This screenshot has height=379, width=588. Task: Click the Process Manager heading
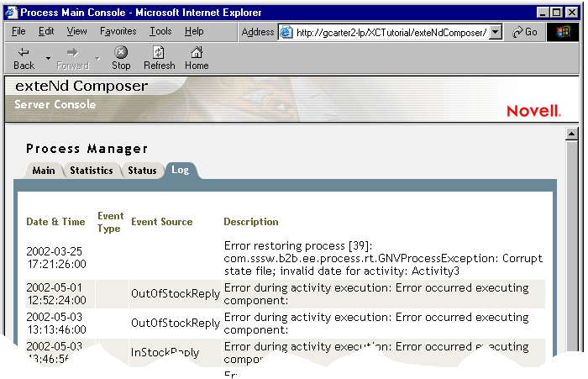87,149
